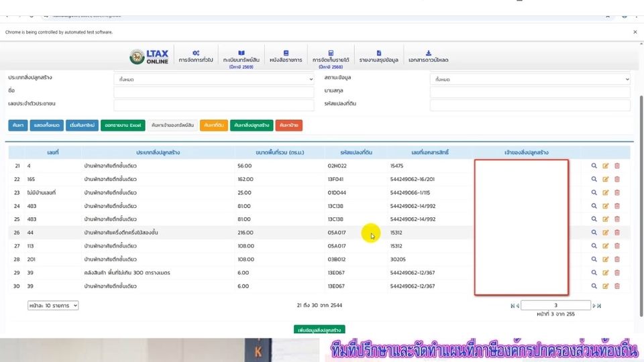Close the Chrome automated test notification bar
This screenshot has width=644, height=362.
point(635,32)
